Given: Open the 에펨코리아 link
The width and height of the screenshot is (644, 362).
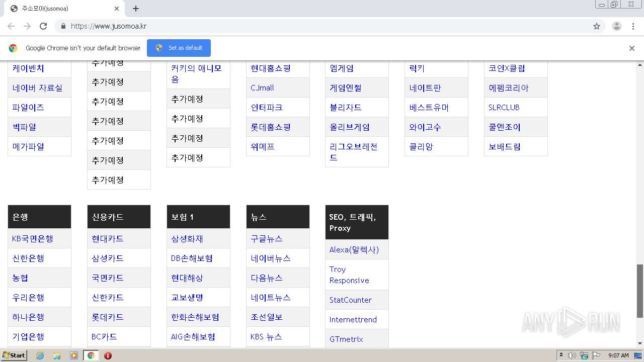Looking at the screenshot, I should (x=509, y=88).
